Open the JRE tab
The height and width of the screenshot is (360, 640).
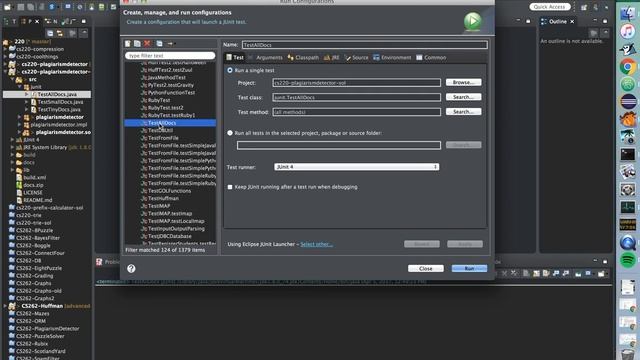(x=331, y=58)
